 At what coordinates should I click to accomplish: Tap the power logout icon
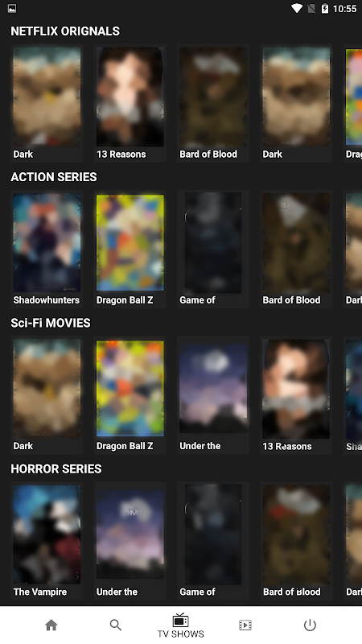coord(310,625)
